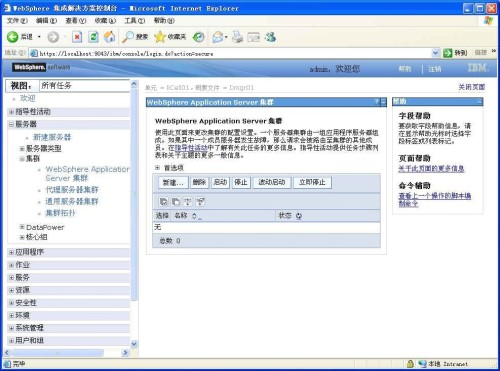This screenshot has width=500, height=371.
Task: Expand the DataPower node
Action: 22,227
